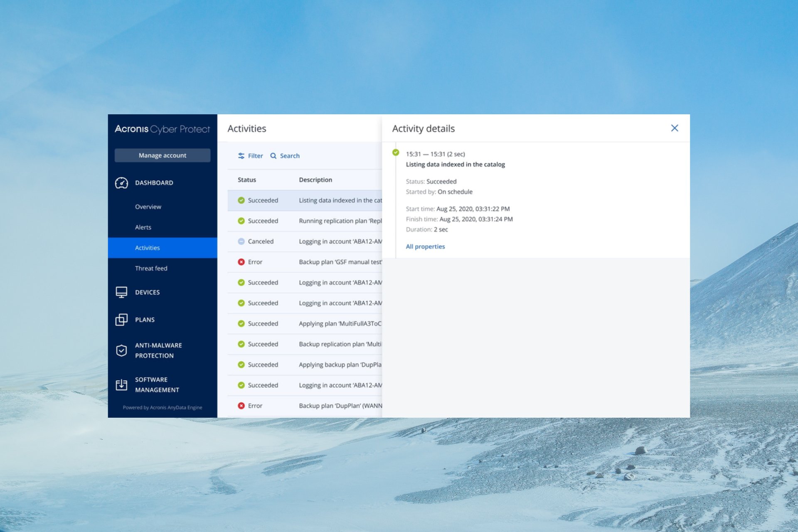This screenshot has width=798, height=532.
Task: Click the green success icon in Activity details
Action: (x=396, y=153)
